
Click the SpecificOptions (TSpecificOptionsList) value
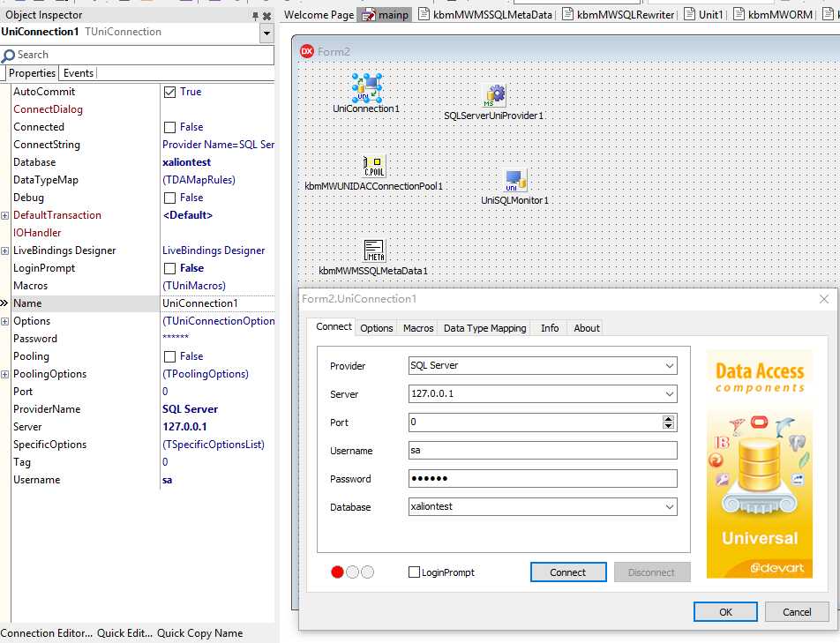click(214, 445)
